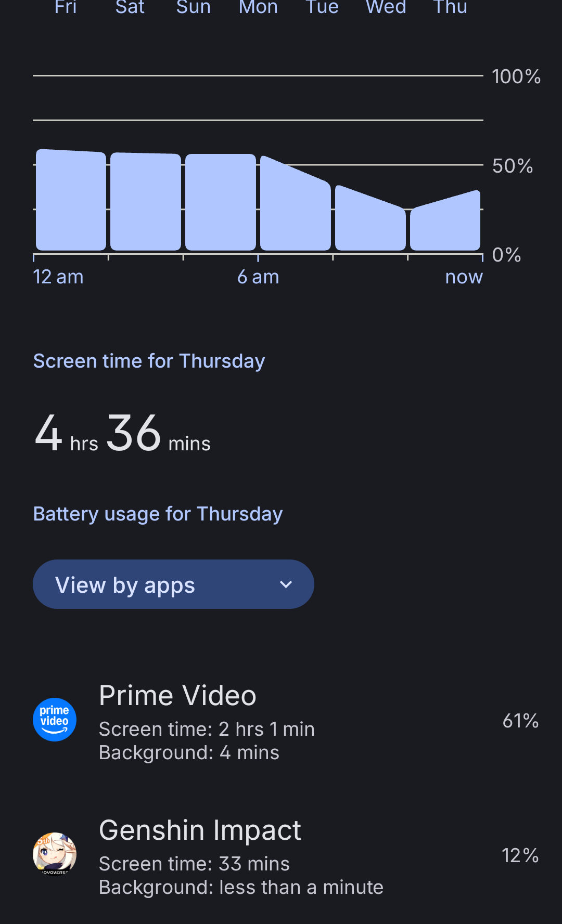Open the View by apps dropdown
562x924 pixels.
pos(173,584)
